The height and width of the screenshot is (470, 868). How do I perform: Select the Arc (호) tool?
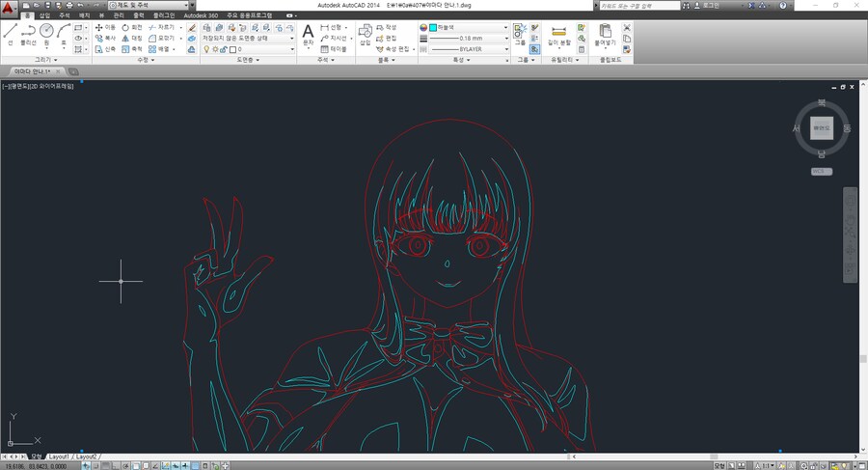63,35
